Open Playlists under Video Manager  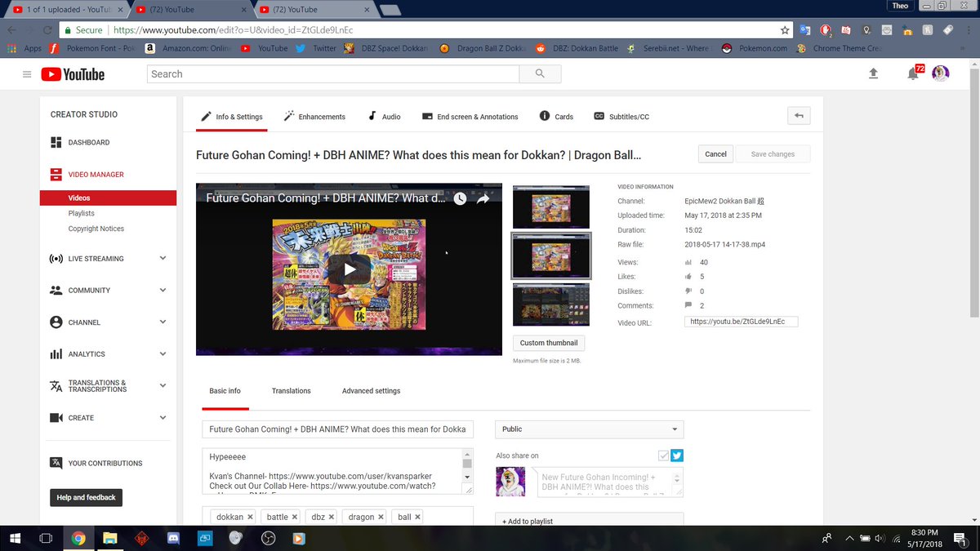pyautogui.click(x=81, y=213)
